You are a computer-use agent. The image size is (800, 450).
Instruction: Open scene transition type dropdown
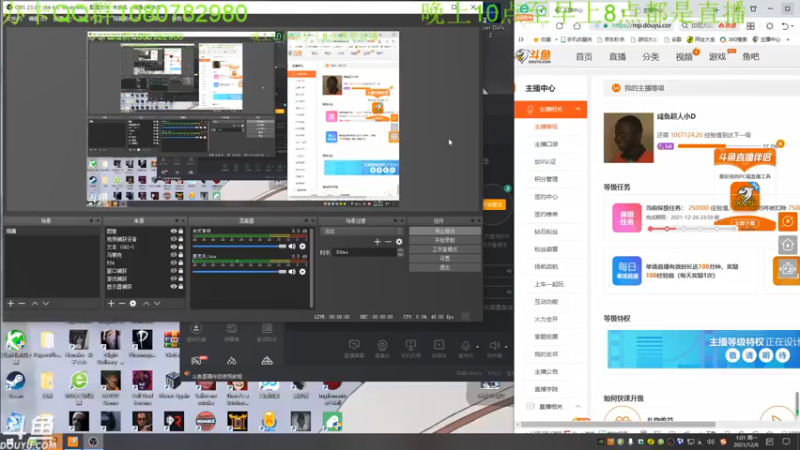(x=362, y=231)
